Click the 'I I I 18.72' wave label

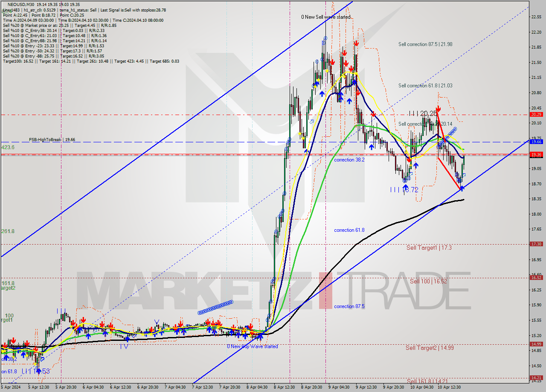coord(404,190)
